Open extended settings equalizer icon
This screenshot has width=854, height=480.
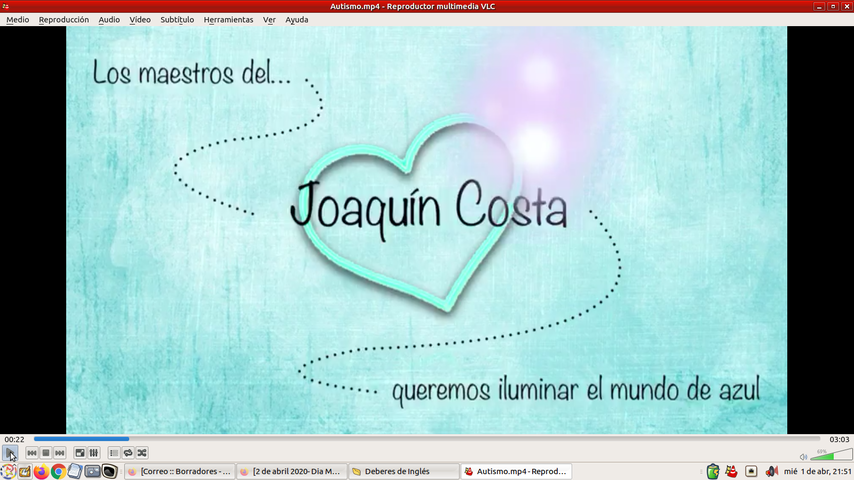tap(94, 453)
